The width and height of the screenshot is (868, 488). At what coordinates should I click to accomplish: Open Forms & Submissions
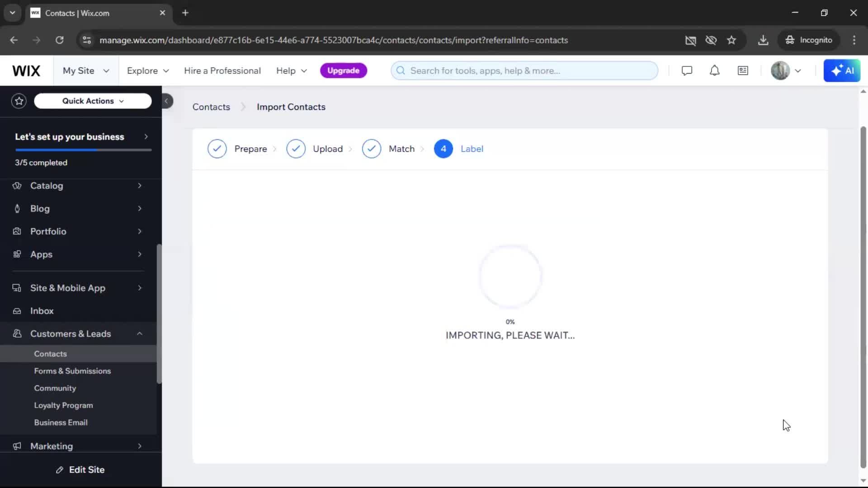(x=72, y=371)
